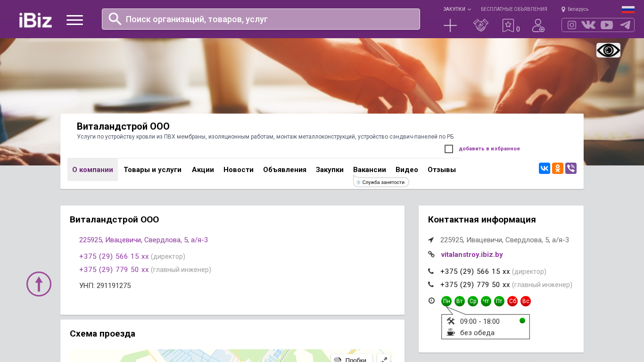Open the YouTube channel icon
This screenshot has width=644, height=362.
[607, 25]
